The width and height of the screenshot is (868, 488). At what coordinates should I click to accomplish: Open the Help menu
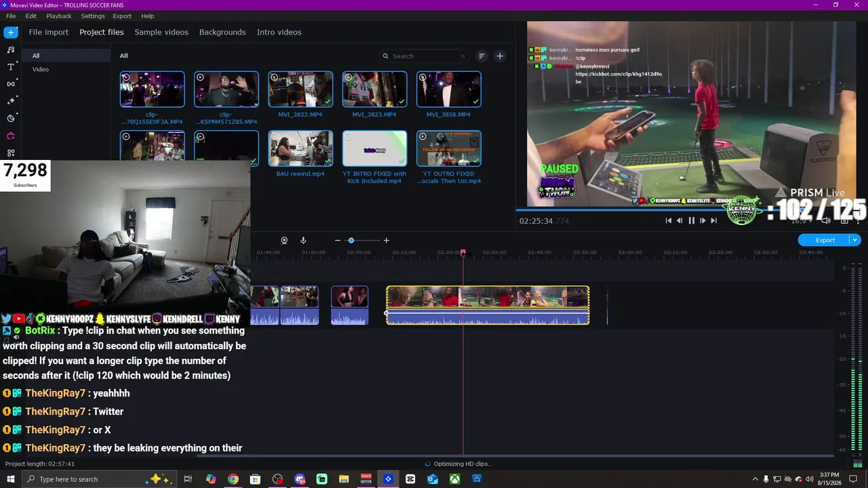pyautogui.click(x=148, y=16)
